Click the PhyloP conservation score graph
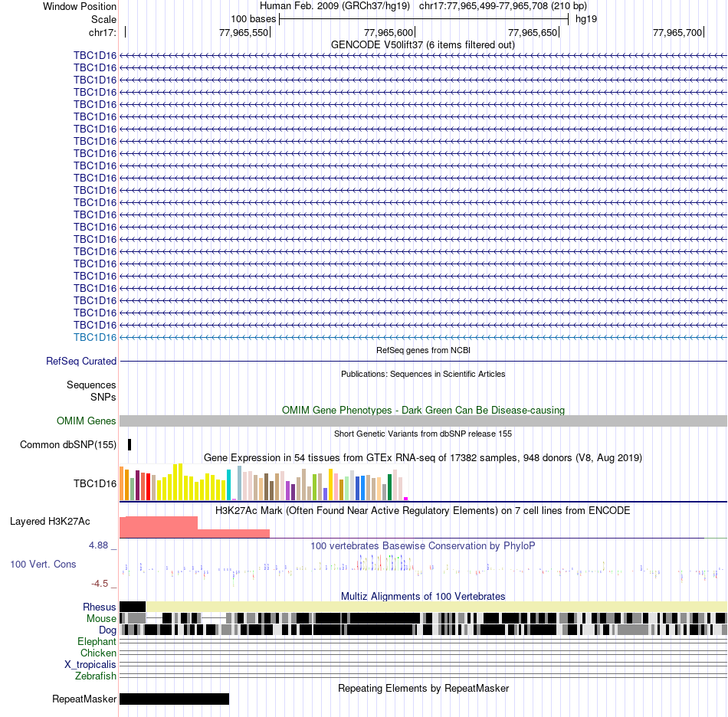Screen dimensions: 728x717 coord(423,569)
